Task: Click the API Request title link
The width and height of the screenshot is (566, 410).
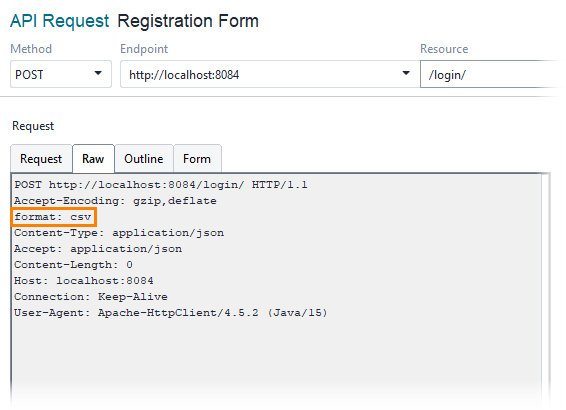Action: [x=60, y=21]
